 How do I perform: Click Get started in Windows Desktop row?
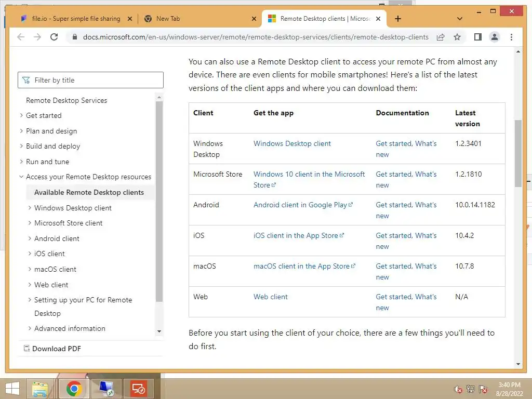click(394, 143)
